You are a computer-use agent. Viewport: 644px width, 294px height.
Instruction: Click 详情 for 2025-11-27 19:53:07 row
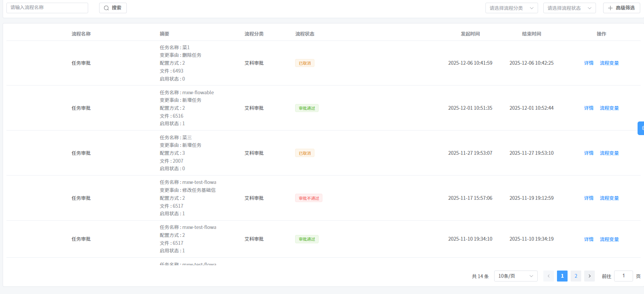pyautogui.click(x=589, y=153)
